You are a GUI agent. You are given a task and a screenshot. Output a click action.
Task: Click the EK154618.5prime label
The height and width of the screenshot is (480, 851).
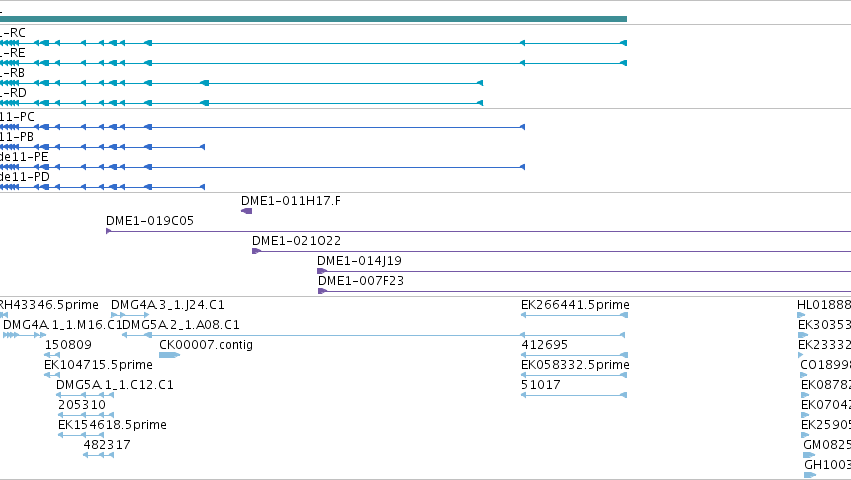[x=112, y=425]
